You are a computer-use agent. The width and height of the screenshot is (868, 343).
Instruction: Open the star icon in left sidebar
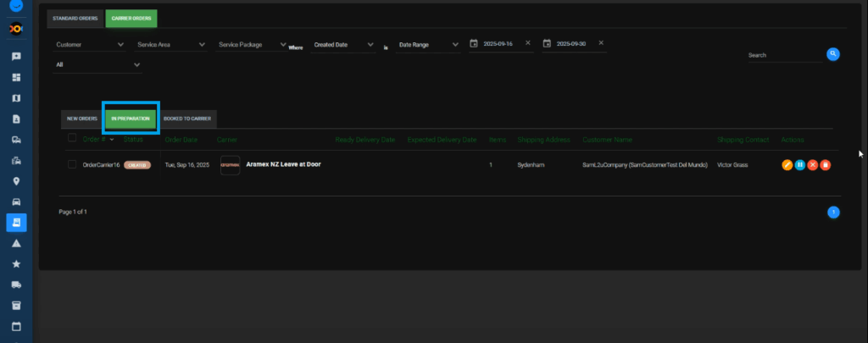click(16, 264)
